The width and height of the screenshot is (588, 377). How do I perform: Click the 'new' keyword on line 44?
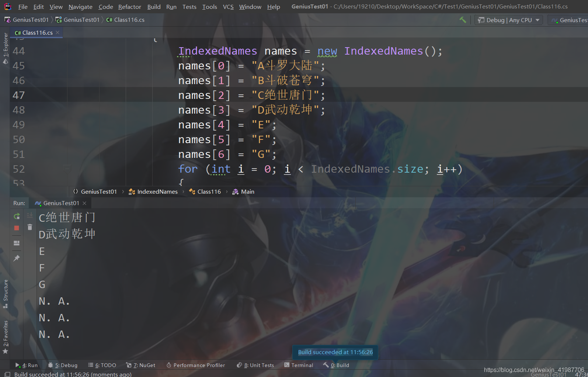[x=327, y=51]
